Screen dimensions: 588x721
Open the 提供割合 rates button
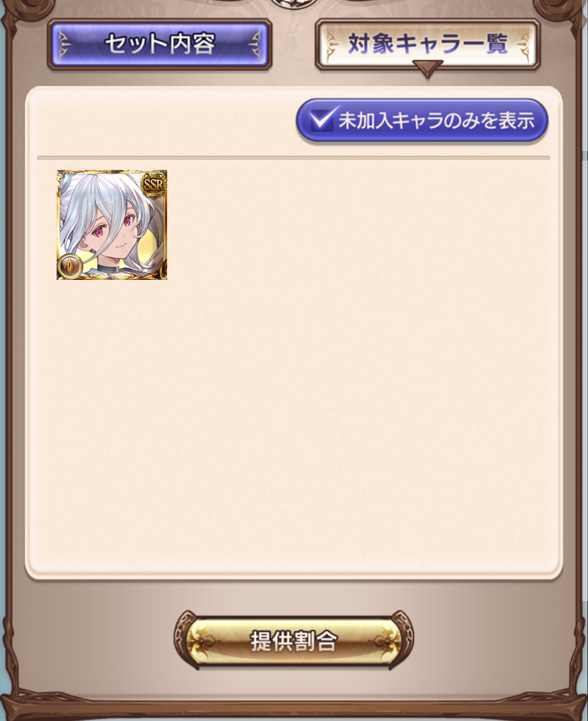point(293,641)
